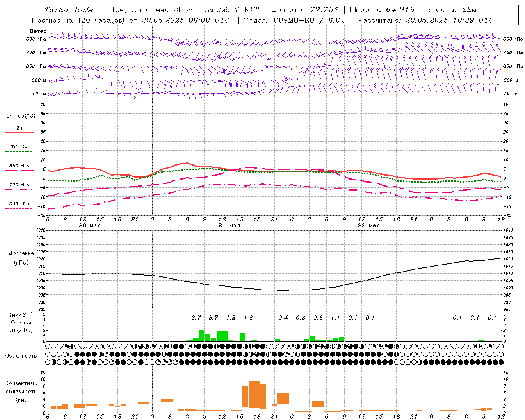This screenshot has height=420, width=525.
Task: Select the Тем-ра(°C) temperature panel label
Action: [x=19, y=116]
